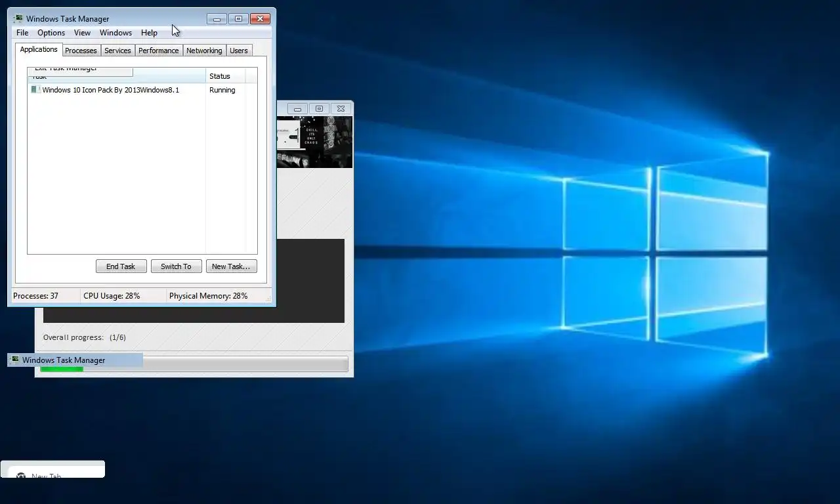The height and width of the screenshot is (504, 840).
Task: Click the installer overall progress bar
Action: [194, 364]
